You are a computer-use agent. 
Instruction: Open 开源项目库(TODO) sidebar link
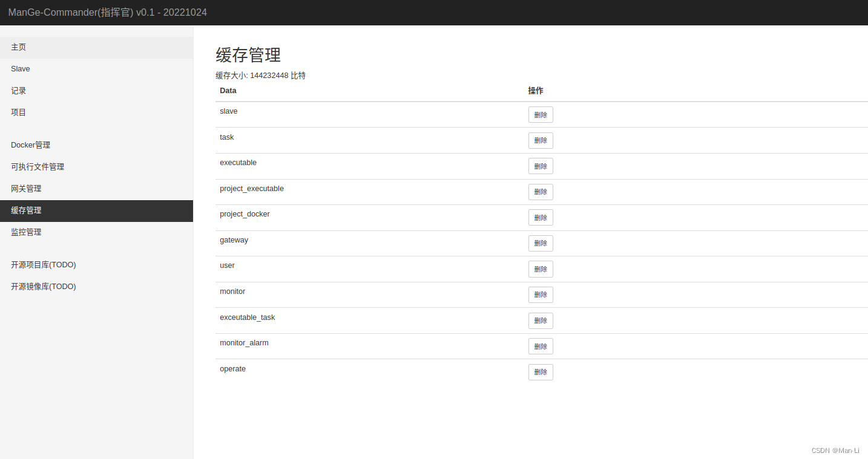tap(96, 265)
